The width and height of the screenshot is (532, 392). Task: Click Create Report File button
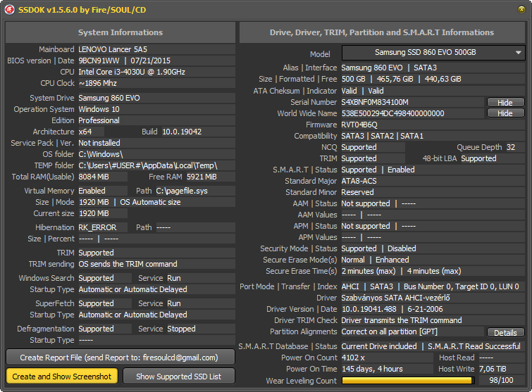tap(120, 358)
